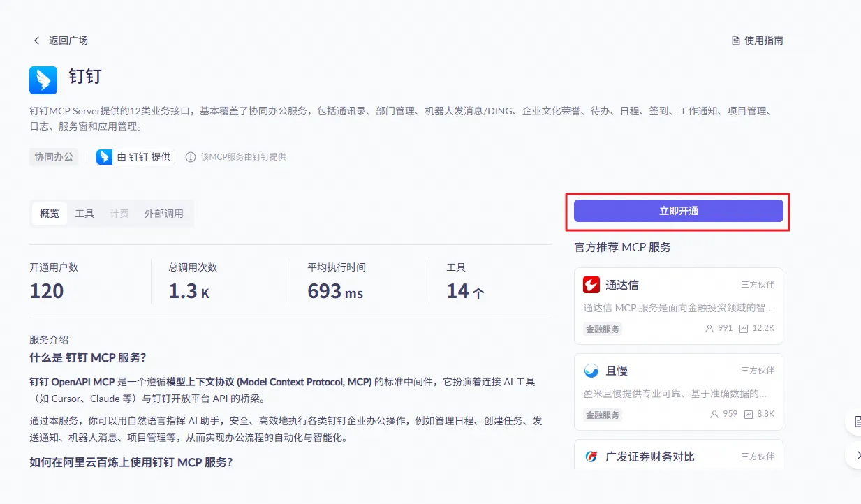Open the 外部调用 tab
Image resolution: width=861 pixels, height=504 pixels.
164,214
